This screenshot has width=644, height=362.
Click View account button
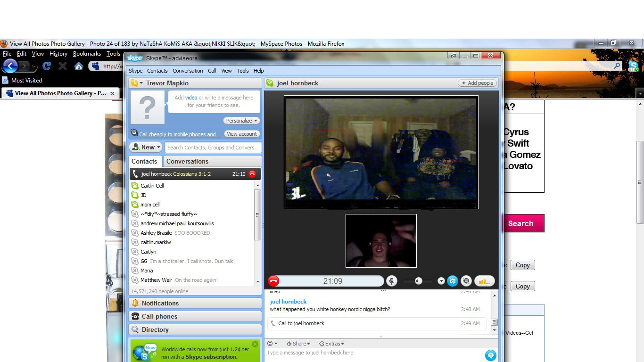[x=242, y=134]
